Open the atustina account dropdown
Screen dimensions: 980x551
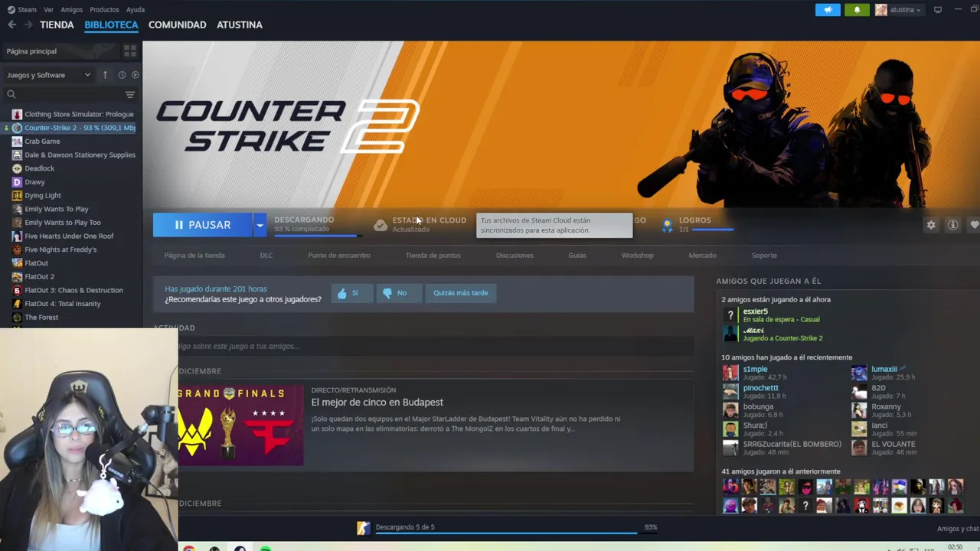tap(898, 10)
